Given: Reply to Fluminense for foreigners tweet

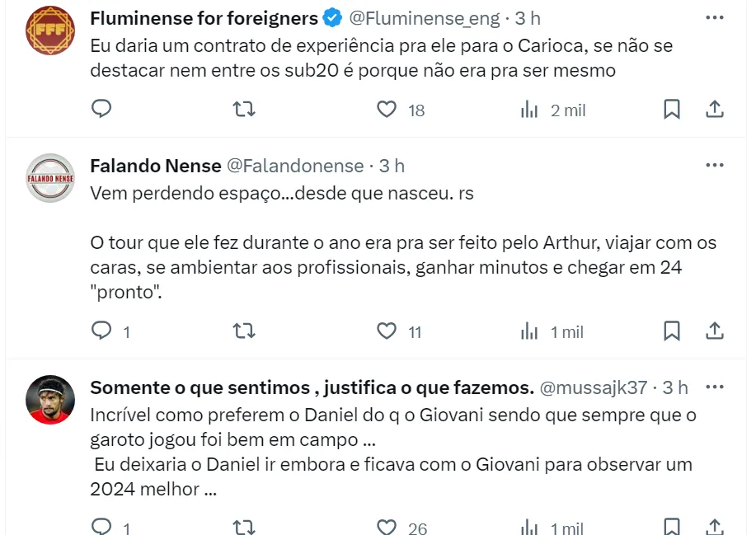Looking at the screenshot, I should [101, 109].
